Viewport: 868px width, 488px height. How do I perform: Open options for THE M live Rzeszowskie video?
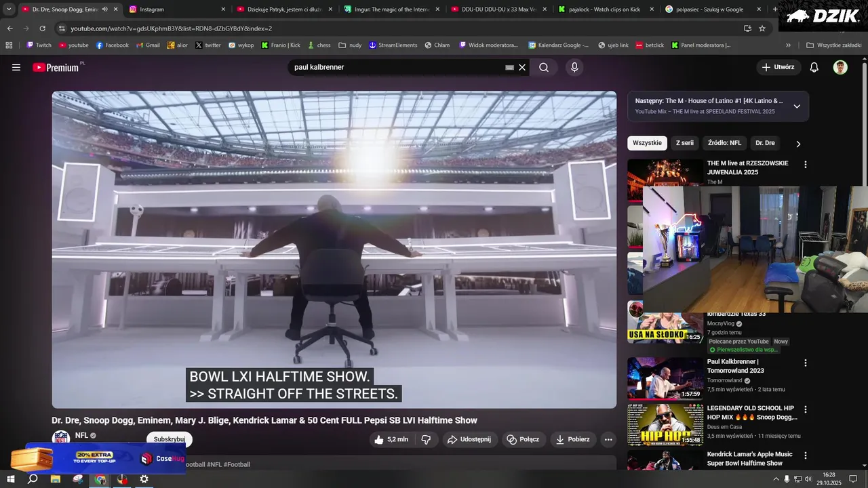coord(806,164)
